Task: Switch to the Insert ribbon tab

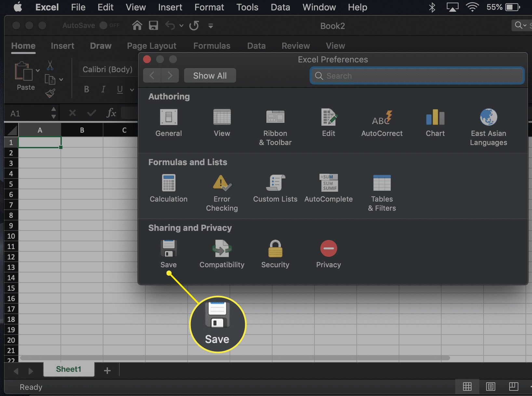Action: pyautogui.click(x=62, y=46)
